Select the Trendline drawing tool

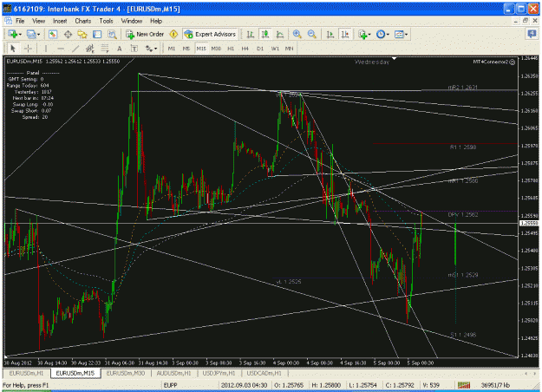[75, 49]
